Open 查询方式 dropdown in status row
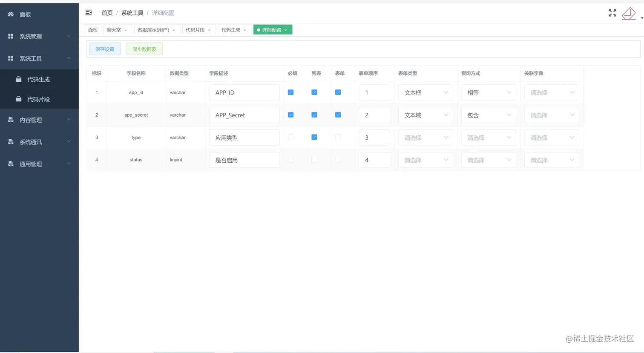The height and width of the screenshot is (353, 644). click(x=489, y=160)
